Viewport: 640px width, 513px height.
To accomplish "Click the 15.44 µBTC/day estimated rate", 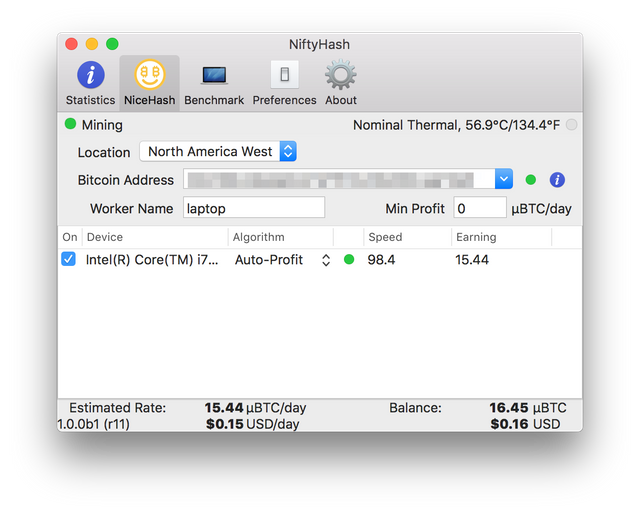I will [x=255, y=408].
